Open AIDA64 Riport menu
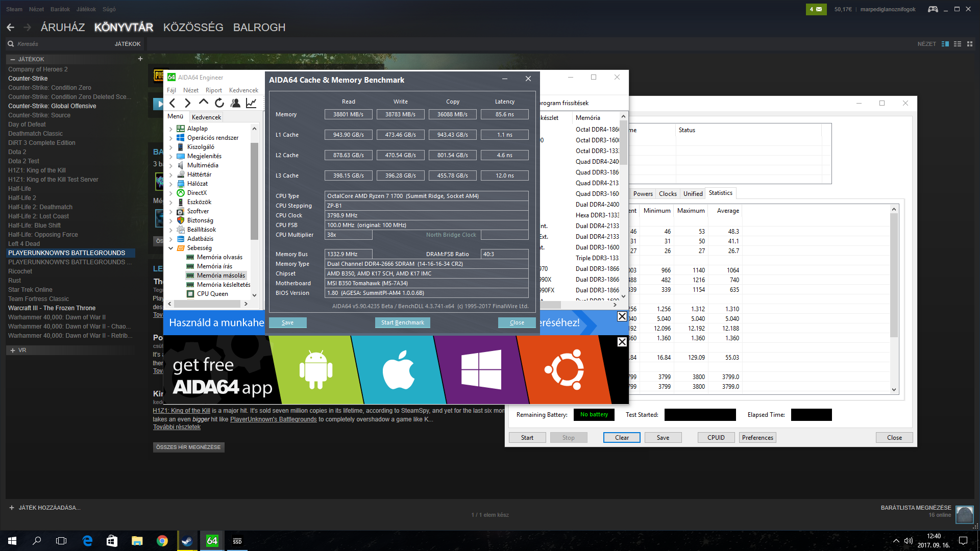Image resolution: width=980 pixels, height=551 pixels. click(x=214, y=90)
